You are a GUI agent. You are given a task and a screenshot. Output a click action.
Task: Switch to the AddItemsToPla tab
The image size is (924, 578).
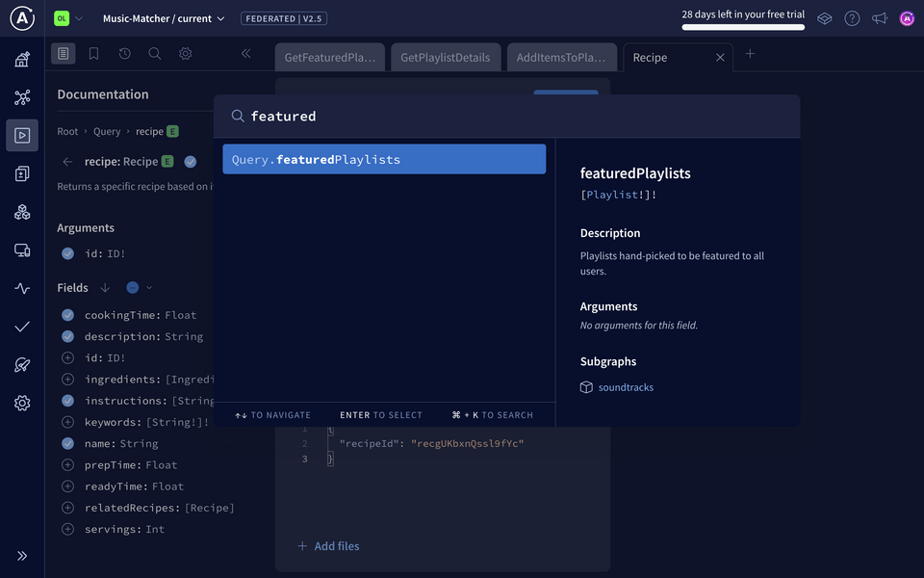click(x=561, y=57)
